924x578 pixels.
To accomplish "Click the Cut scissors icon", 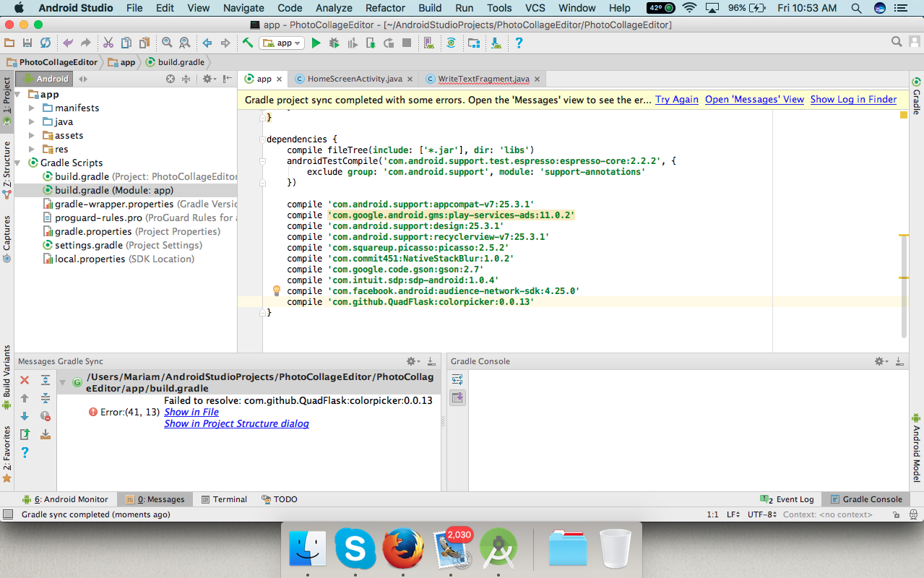I will point(108,43).
